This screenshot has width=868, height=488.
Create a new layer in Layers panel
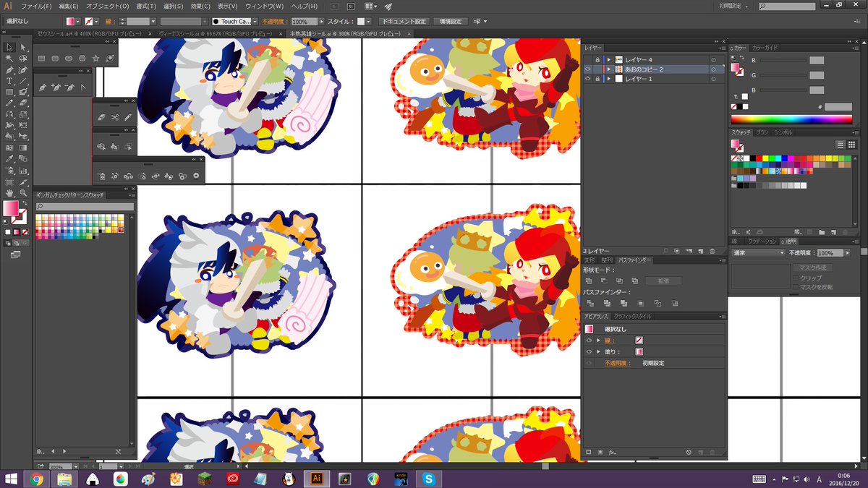[x=699, y=250]
